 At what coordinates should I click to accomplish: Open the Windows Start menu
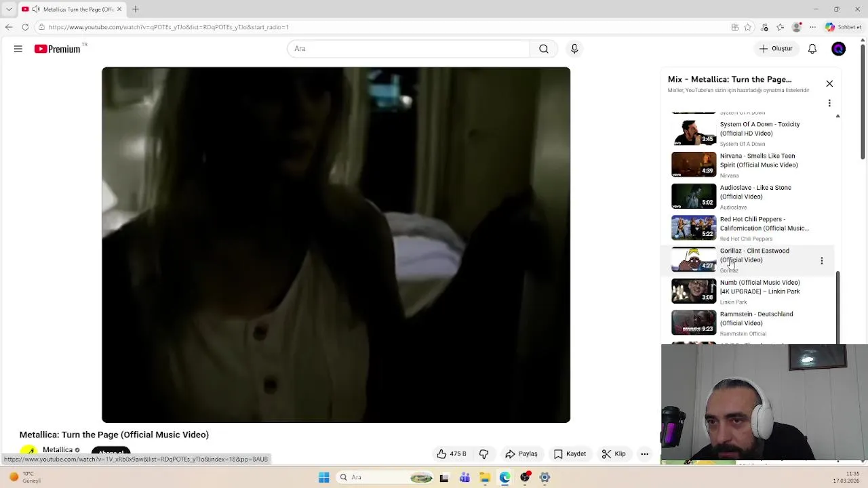(324, 477)
